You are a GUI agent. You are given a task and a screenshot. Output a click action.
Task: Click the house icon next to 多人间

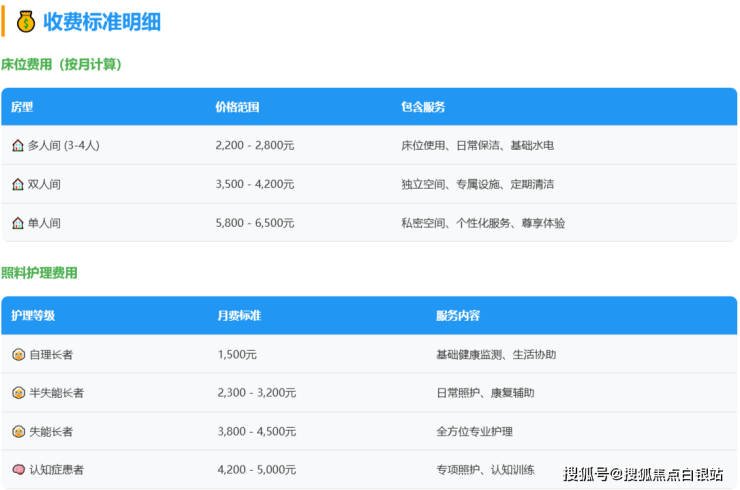coord(18,146)
